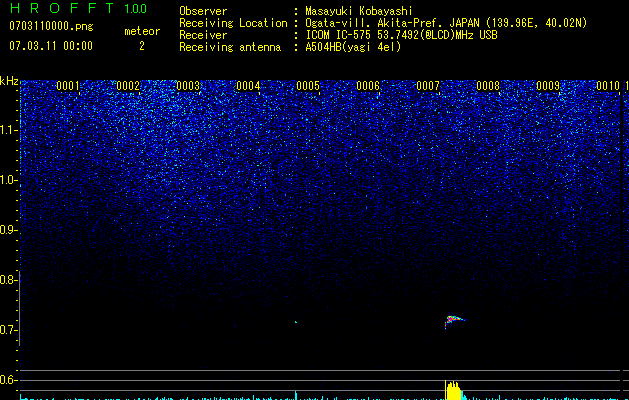This screenshot has height=400, width=629.
Task: Click the ICOM IC-575 receiver value
Action: pos(401,35)
